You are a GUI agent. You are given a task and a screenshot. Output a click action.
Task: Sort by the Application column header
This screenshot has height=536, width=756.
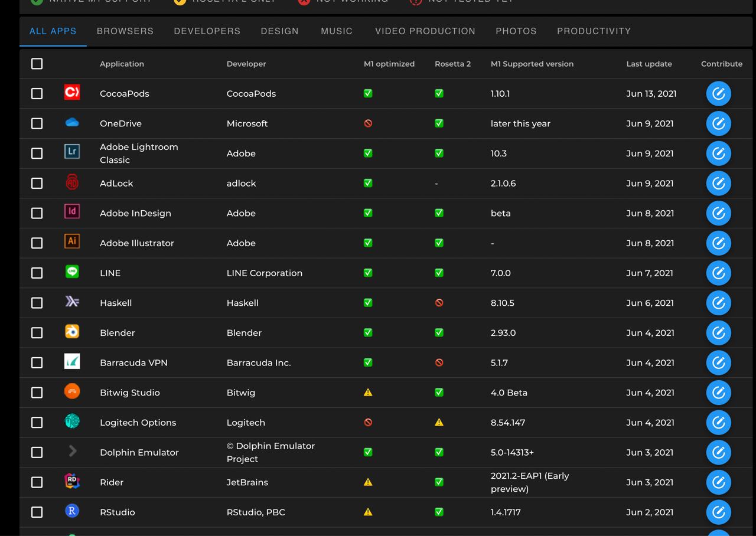point(122,64)
